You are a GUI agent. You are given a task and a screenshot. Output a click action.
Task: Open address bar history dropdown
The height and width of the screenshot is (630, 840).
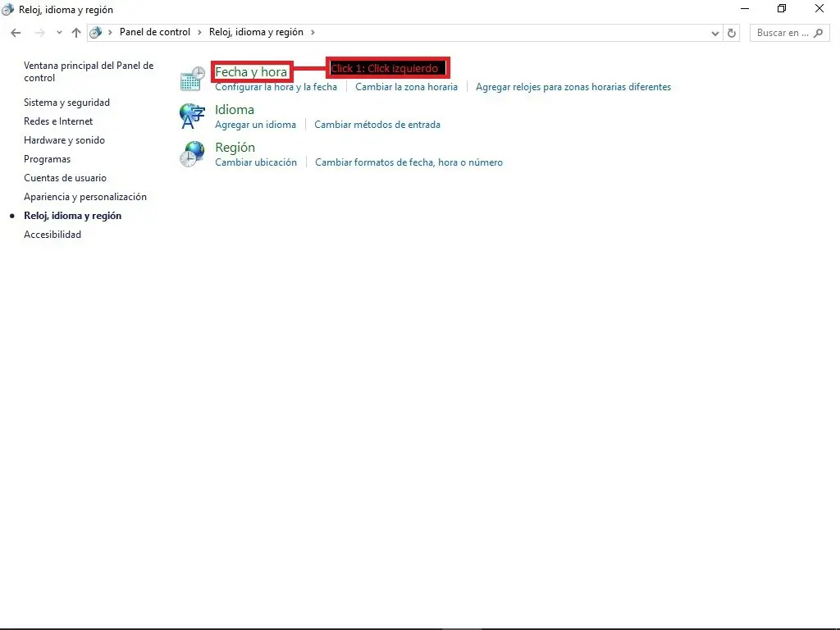pos(714,33)
